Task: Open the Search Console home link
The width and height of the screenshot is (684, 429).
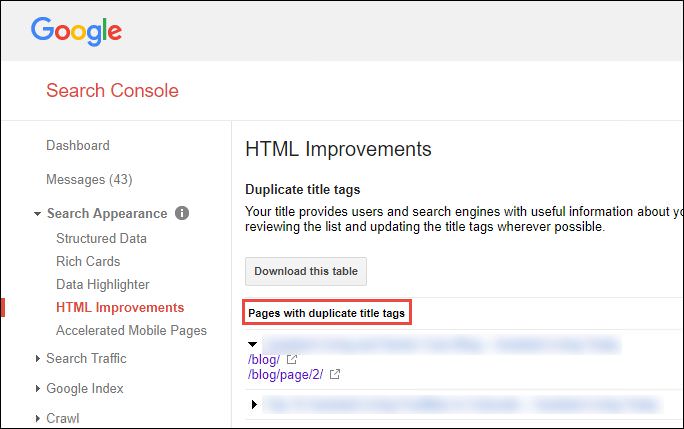Action: [x=113, y=90]
